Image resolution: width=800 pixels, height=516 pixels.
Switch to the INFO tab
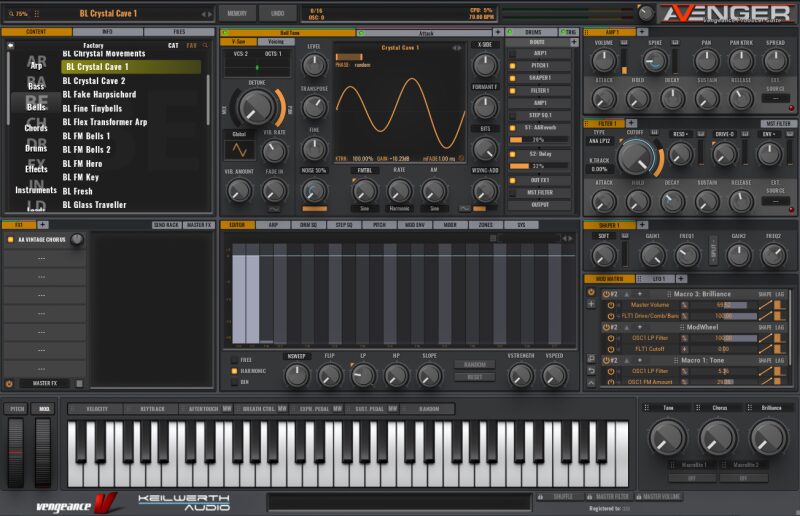tap(107, 32)
